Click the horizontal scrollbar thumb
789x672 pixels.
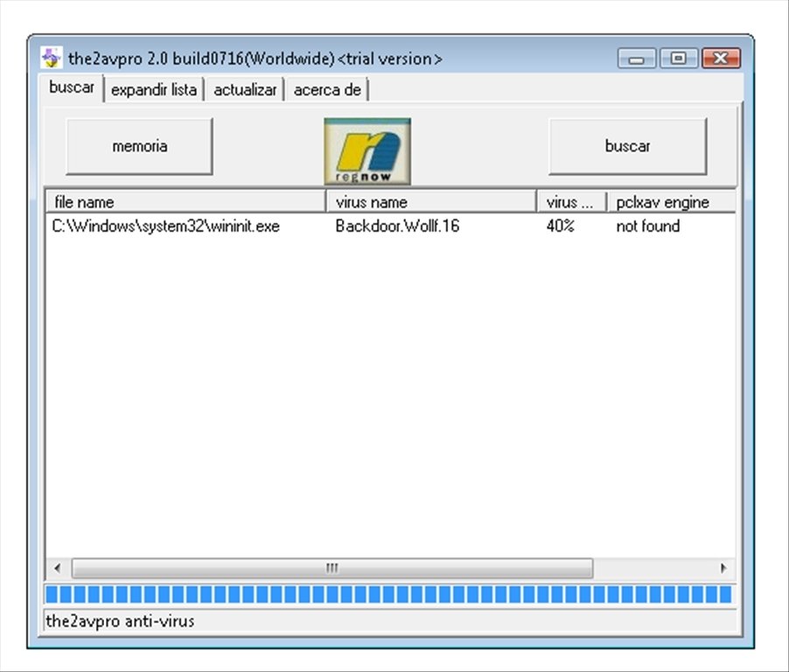coord(332,568)
